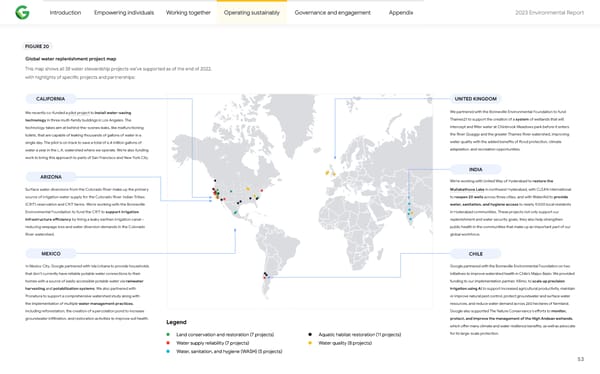600x374 pixels.
Task: Click yellow Water quality legend dot
Action: tap(310, 343)
